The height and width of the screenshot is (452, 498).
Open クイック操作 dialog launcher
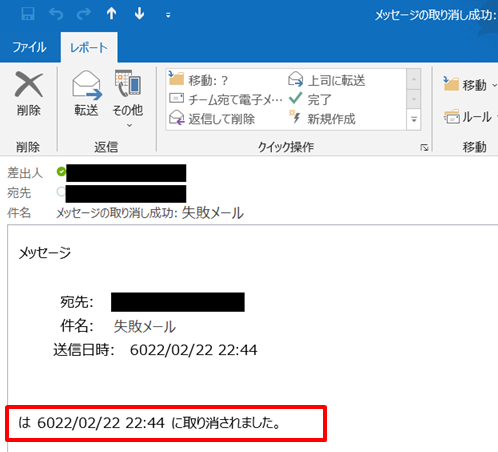tap(424, 147)
